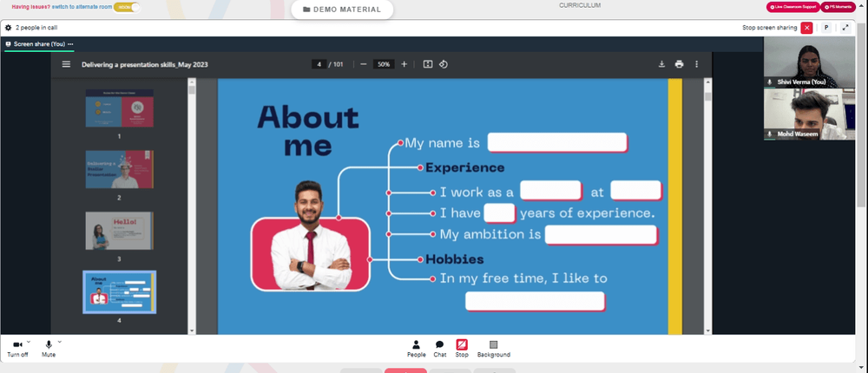Print the presentation PDF
868x373 pixels.
pyautogui.click(x=680, y=64)
